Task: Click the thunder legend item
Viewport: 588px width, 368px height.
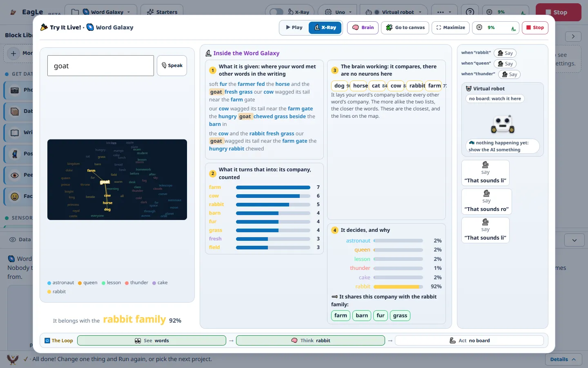Action: (x=136, y=283)
